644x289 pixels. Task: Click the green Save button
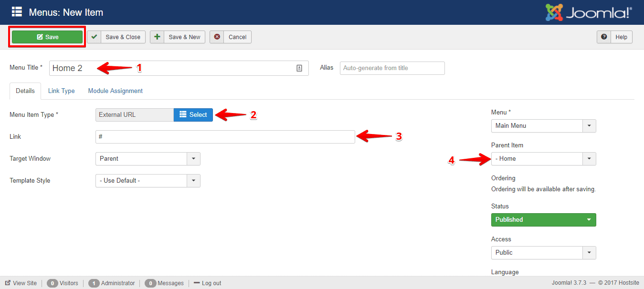tap(47, 37)
